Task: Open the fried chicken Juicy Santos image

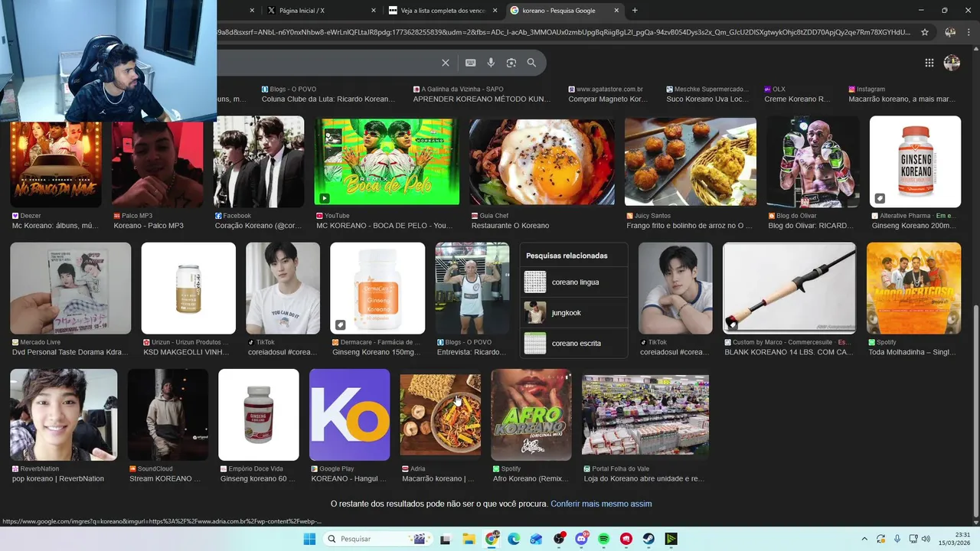Action: coord(691,161)
